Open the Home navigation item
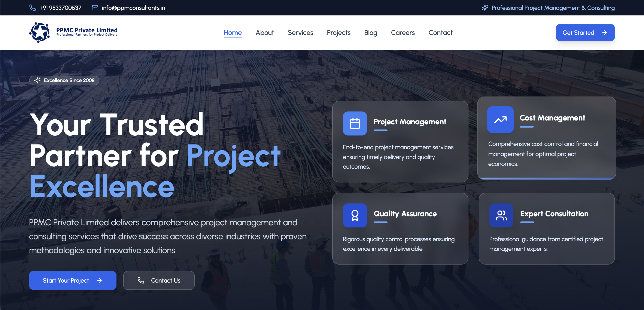This screenshot has width=644, height=310. (233, 33)
